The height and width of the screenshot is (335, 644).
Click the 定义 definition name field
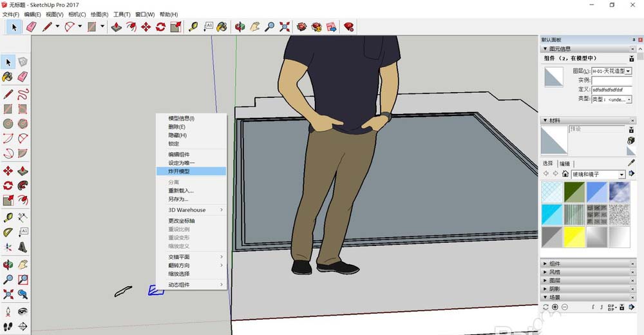click(611, 90)
